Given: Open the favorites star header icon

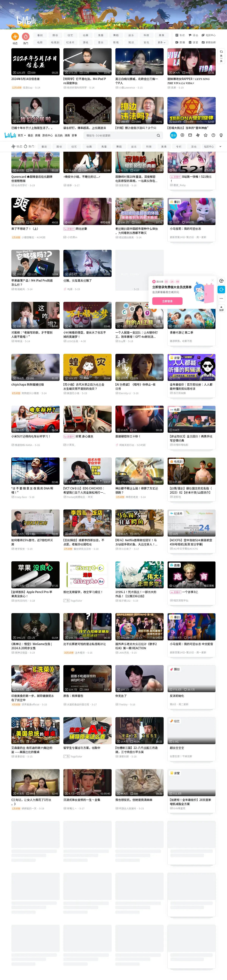Looking at the screenshot, I should tap(206, 135).
